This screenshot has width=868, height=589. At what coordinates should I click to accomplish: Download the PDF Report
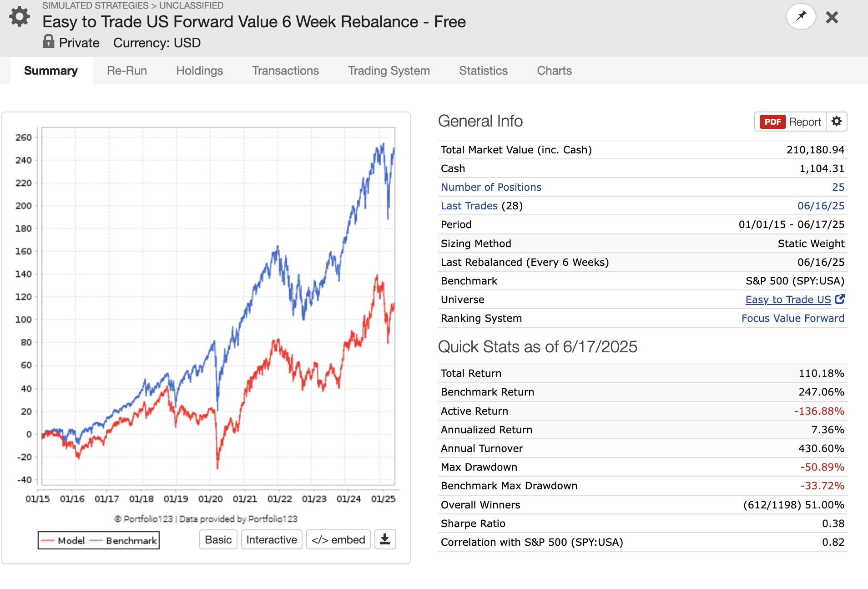click(x=791, y=122)
